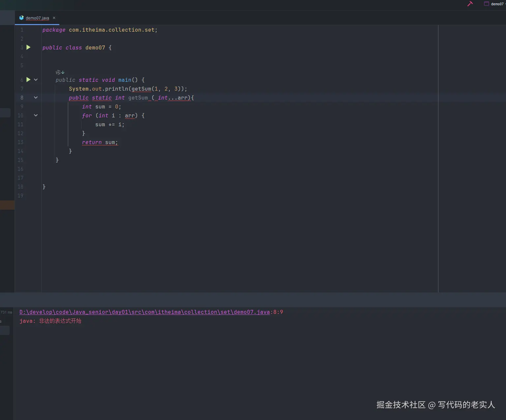Click the 'for (int i : arr)' line
This screenshot has width=506, height=420.
pos(113,115)
